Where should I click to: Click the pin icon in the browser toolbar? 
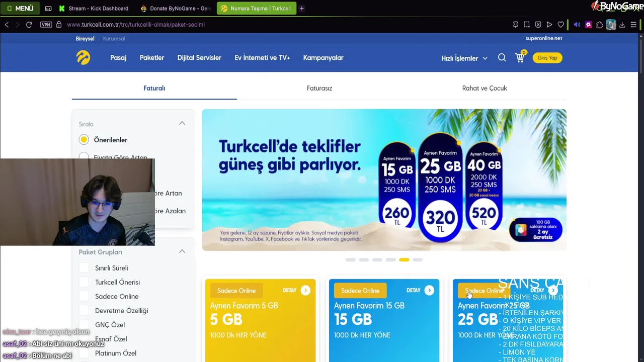(516, 25)
